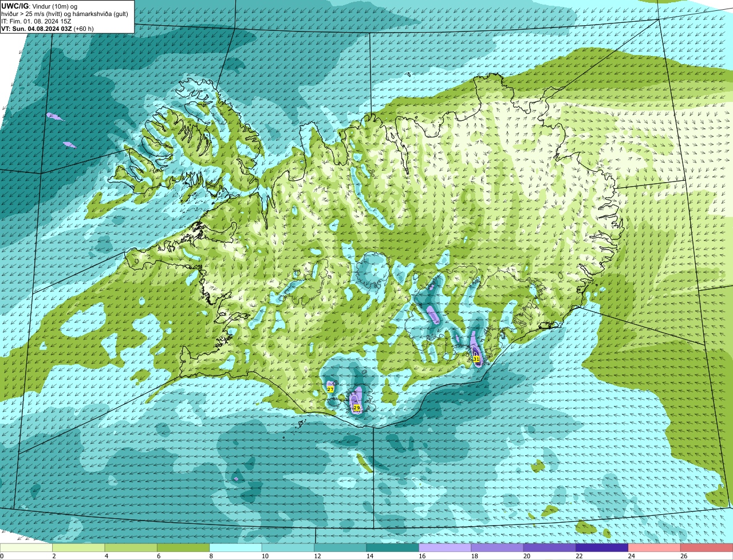Image resolution: width=733 pixels, height=560 pixels.
Task: Click the scale tick label 0
Action: [x=2, y=556]
